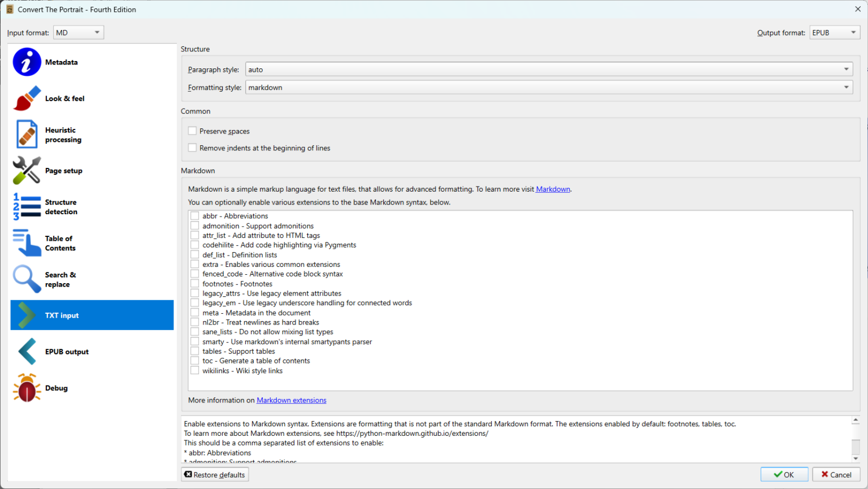Image resolution: width=868 pixels, height=489 pixels.
Task: Enable the tables Markdown extension
Action: click(194, 351)
